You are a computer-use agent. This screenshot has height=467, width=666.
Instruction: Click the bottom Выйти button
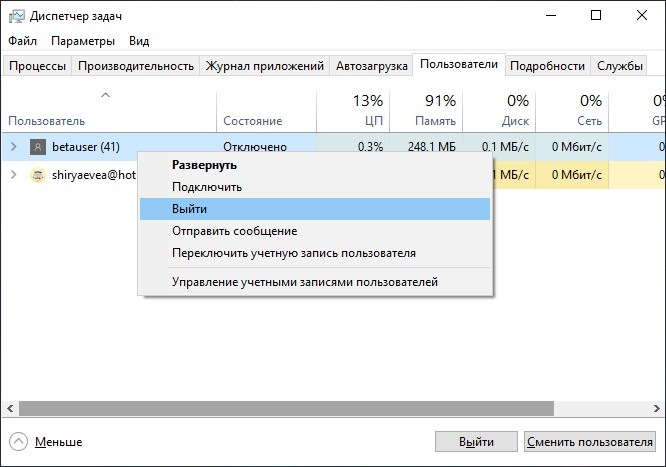coord(476,442)
